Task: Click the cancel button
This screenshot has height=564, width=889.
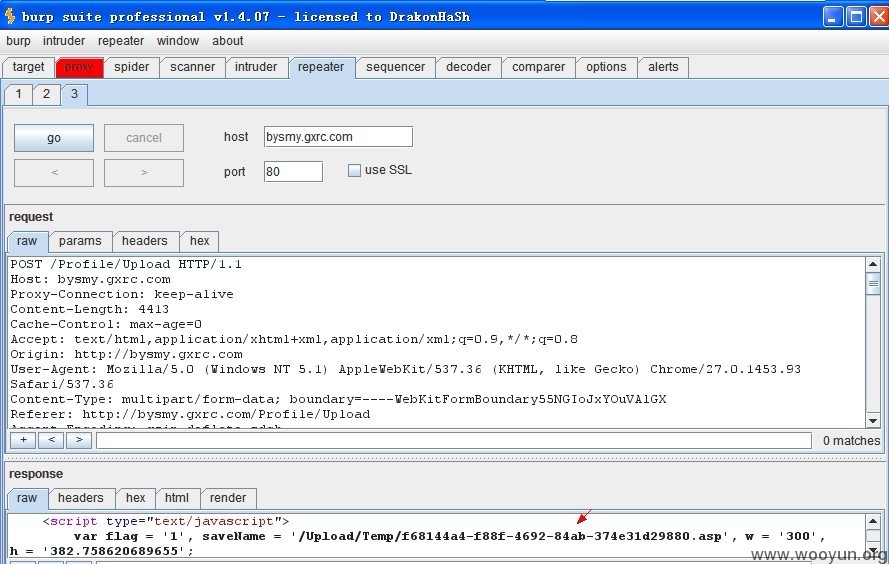Action: point(144,138)
